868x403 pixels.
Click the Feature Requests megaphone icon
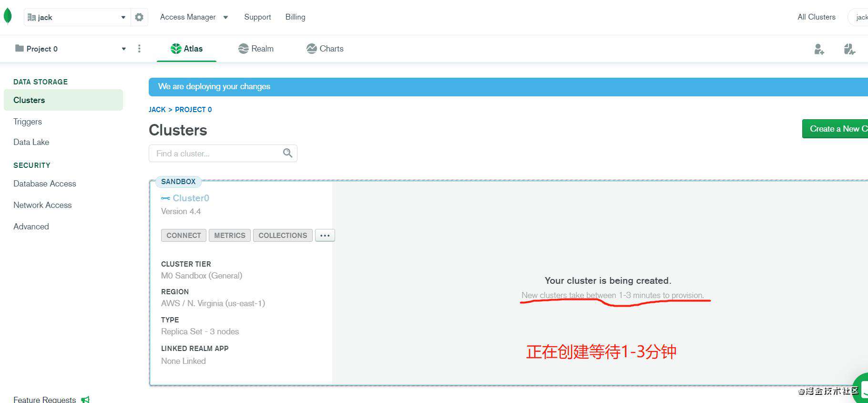pyautogui.click(x=85, y=400)
